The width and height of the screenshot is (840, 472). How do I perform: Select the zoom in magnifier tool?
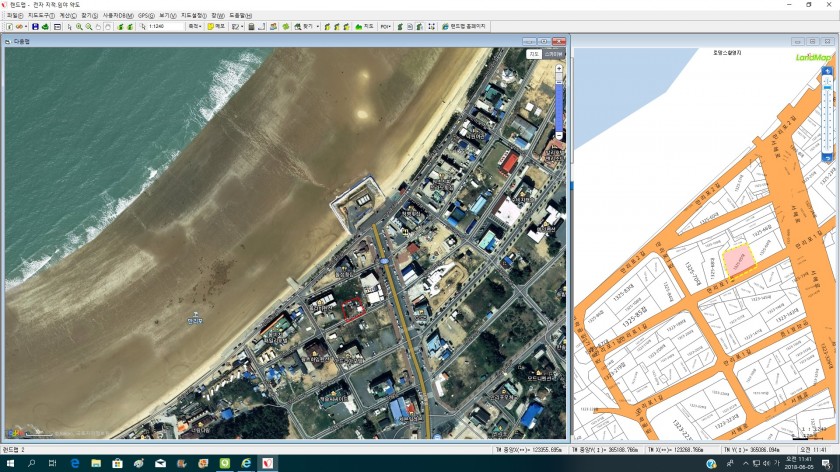coord(79,26)
